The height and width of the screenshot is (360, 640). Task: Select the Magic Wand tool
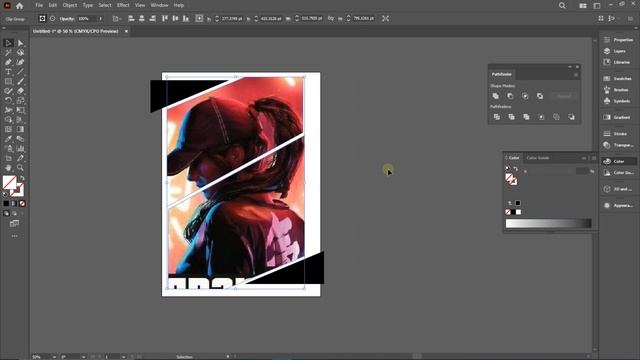click(8, 53)
